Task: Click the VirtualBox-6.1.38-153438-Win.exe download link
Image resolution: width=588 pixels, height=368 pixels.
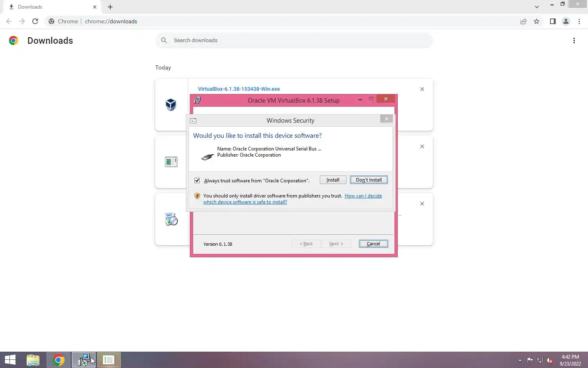Action: 239,89
